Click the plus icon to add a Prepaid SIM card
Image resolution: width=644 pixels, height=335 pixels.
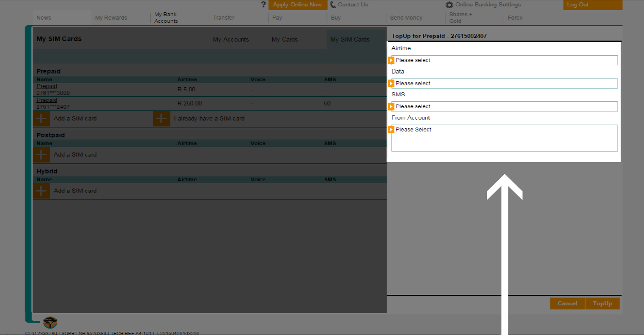tap(41, 118)
